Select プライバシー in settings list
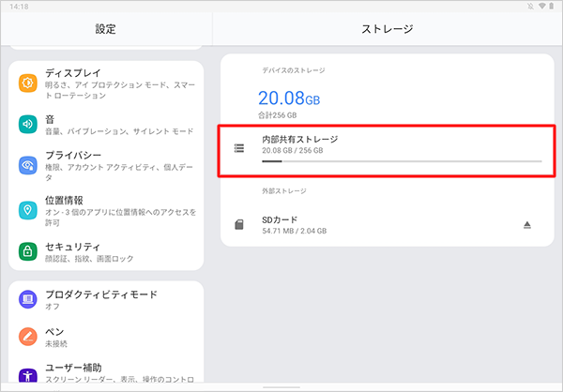Screen dimensions: 563x392 click(x=106, y=166)
